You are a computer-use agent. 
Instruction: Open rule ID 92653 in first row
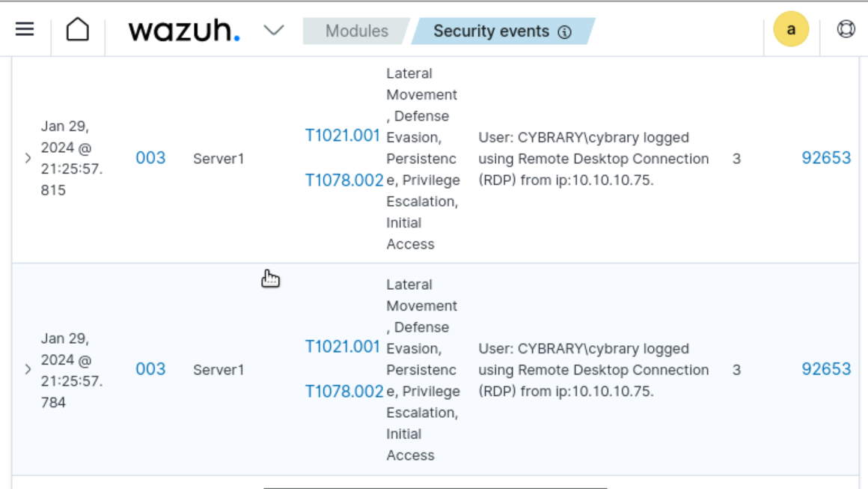[826, 158]
